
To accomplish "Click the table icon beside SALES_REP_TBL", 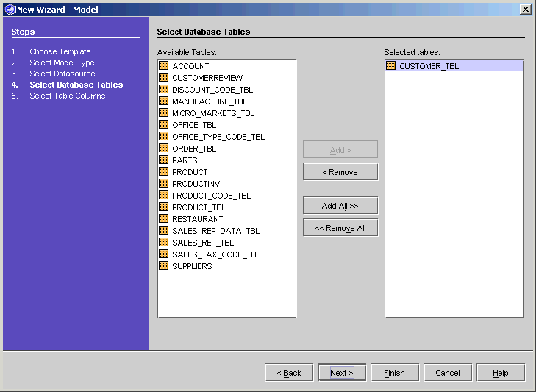I will coord(164,242).
